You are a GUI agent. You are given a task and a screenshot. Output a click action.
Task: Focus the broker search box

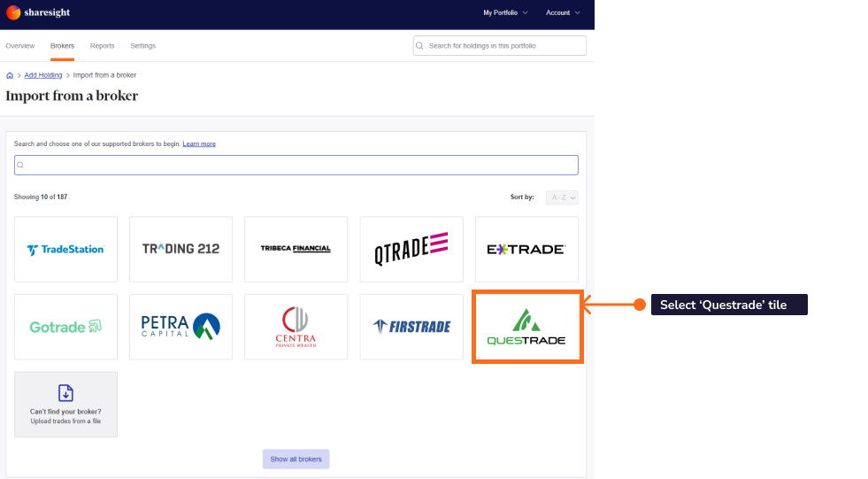pos(296,165)
